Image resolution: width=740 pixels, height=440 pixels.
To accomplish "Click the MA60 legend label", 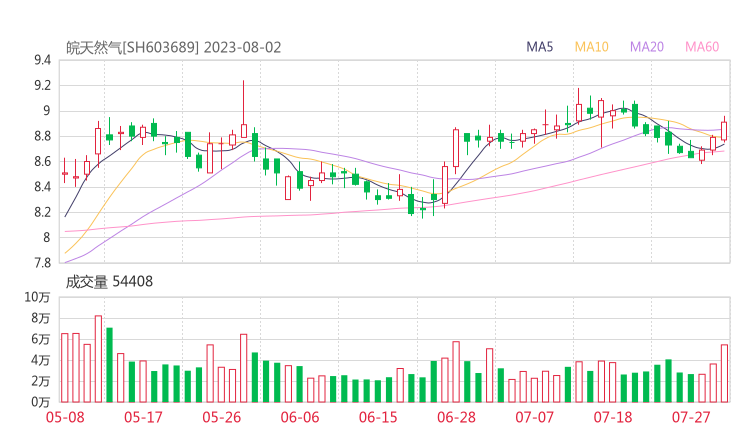I will pos(702,47).
